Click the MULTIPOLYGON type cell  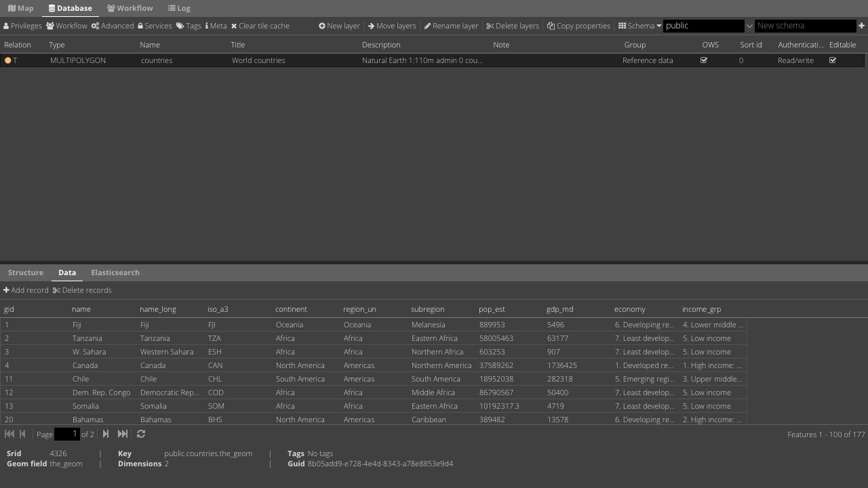(78, 60)
